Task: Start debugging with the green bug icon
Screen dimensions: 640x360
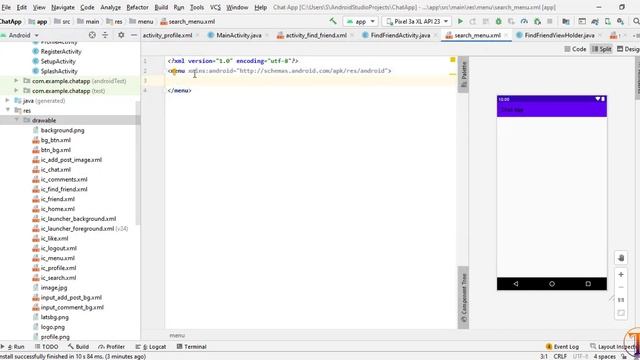Action: point(498,21)
